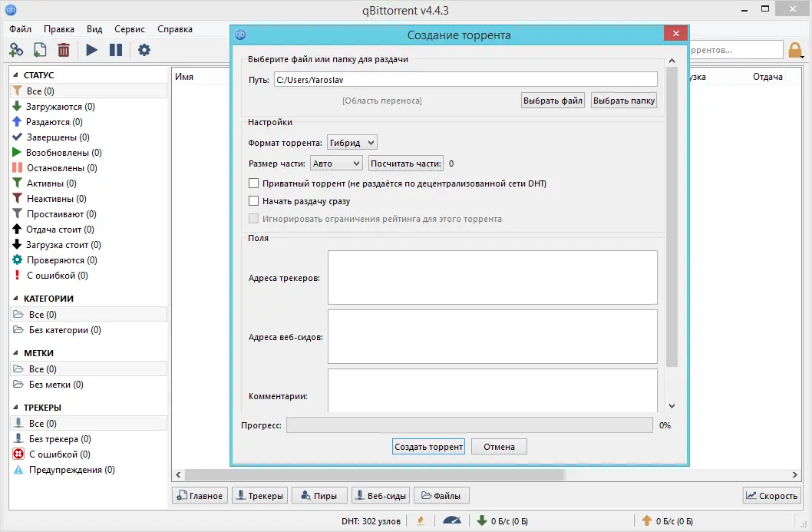Collapse the СТАТУС section

pos(15,75)
